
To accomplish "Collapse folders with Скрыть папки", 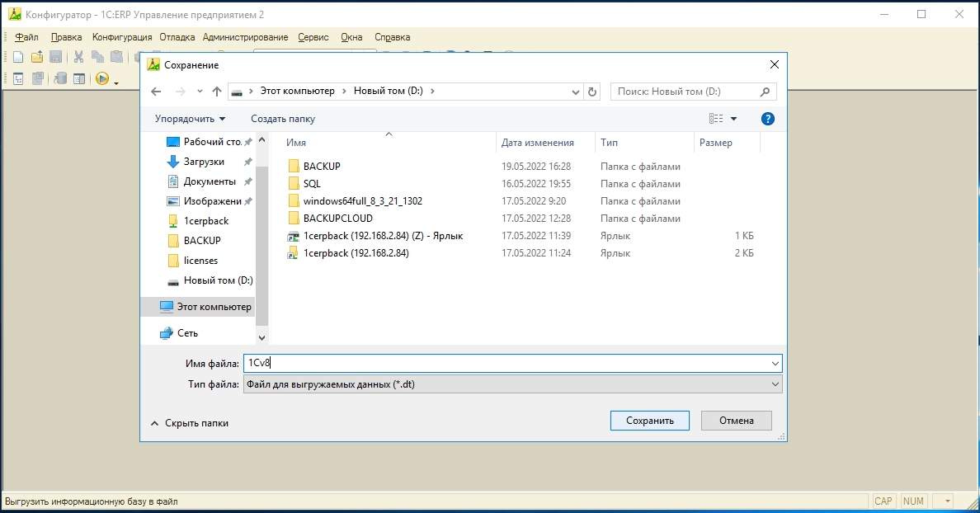I will 190,423.
